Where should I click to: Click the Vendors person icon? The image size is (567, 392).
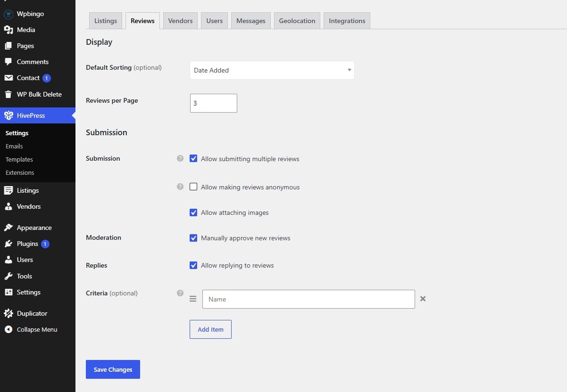click(8, 206)
